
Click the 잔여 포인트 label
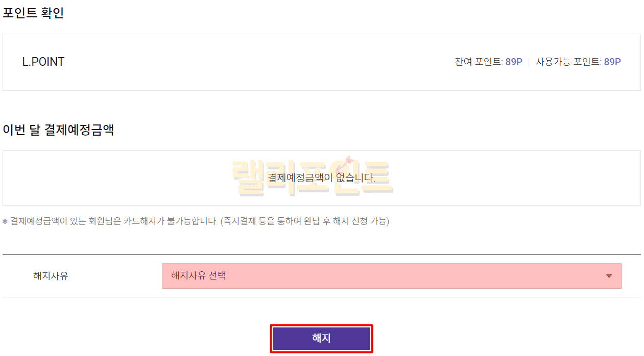479,62
